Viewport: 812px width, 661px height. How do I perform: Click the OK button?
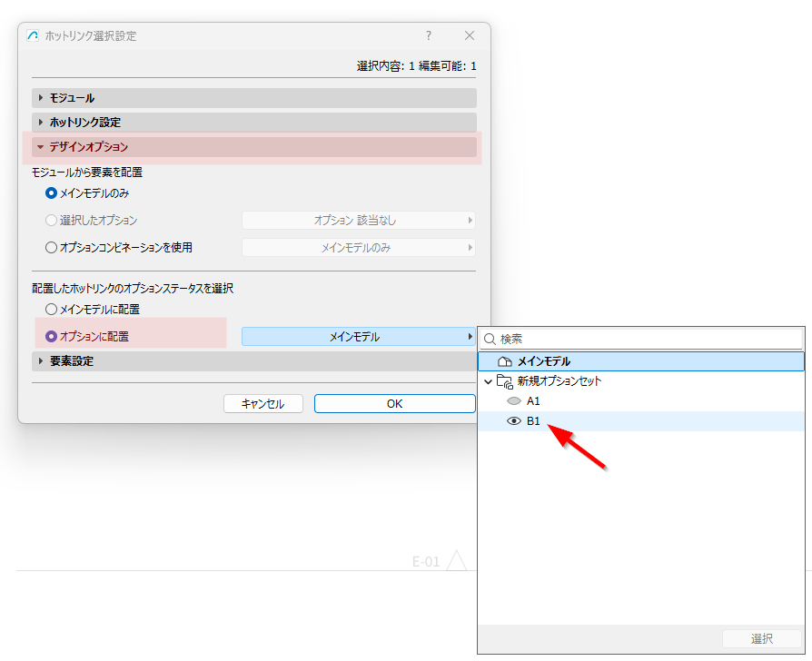coord(394,404)
